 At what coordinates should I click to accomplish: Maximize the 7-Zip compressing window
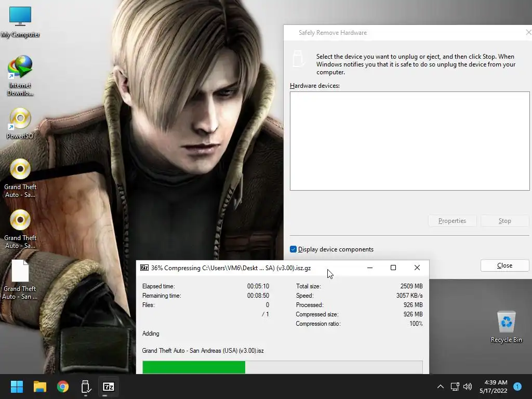[x=393, y=268]
